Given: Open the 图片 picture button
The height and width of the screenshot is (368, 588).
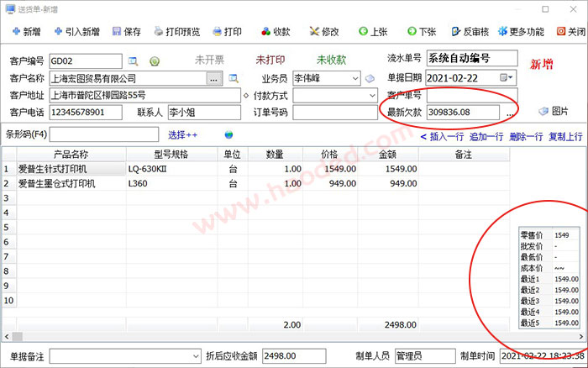Looking at the screenshot, I should [x=553, y=111].
